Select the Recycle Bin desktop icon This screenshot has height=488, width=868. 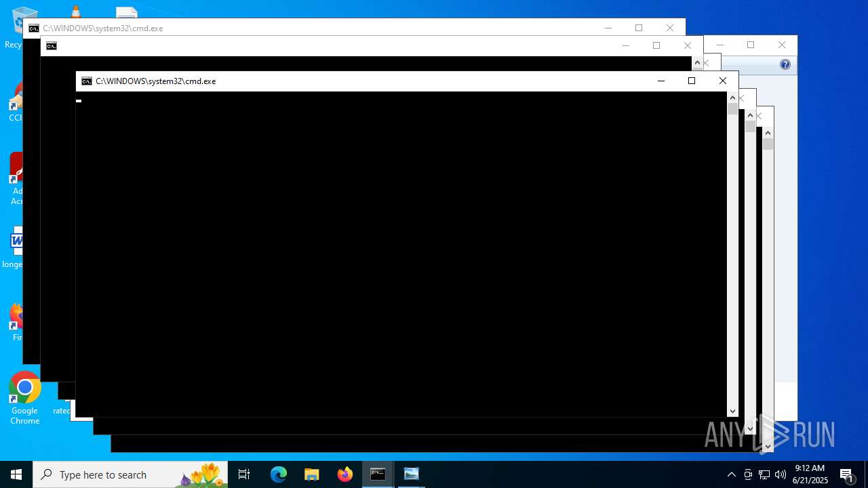click(14, 27)
